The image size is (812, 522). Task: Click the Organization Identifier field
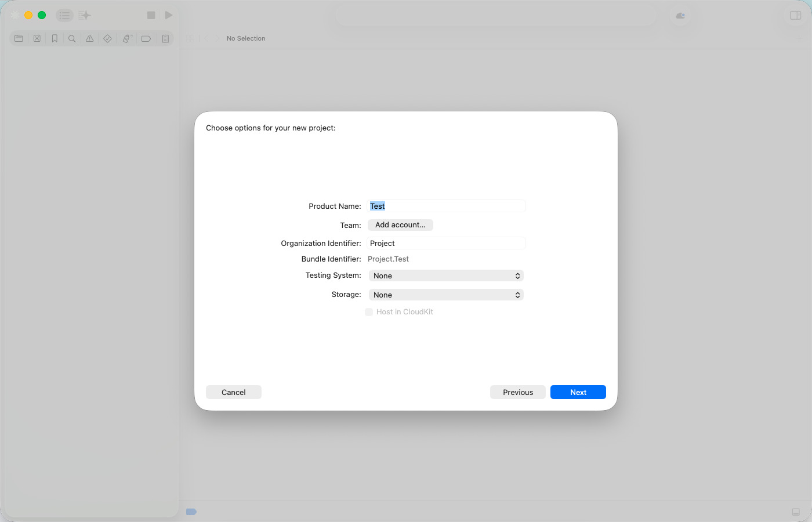447,244
